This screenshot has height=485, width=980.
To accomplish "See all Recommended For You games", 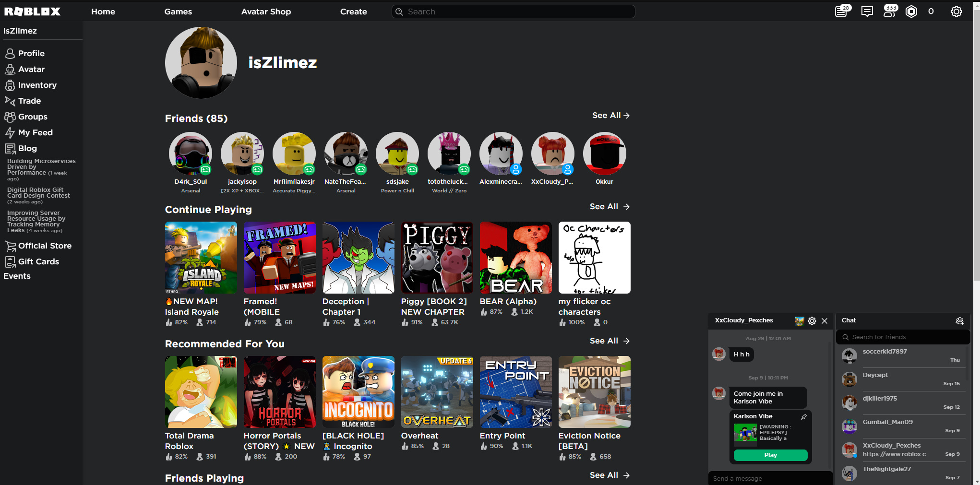I will pyautogui.click(x=610, y=341).
